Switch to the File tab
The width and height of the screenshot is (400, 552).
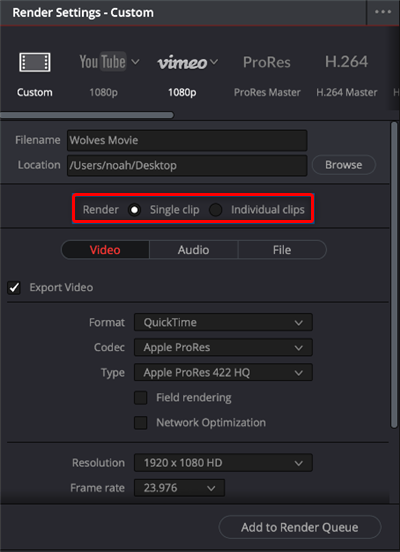coord(282,250)
